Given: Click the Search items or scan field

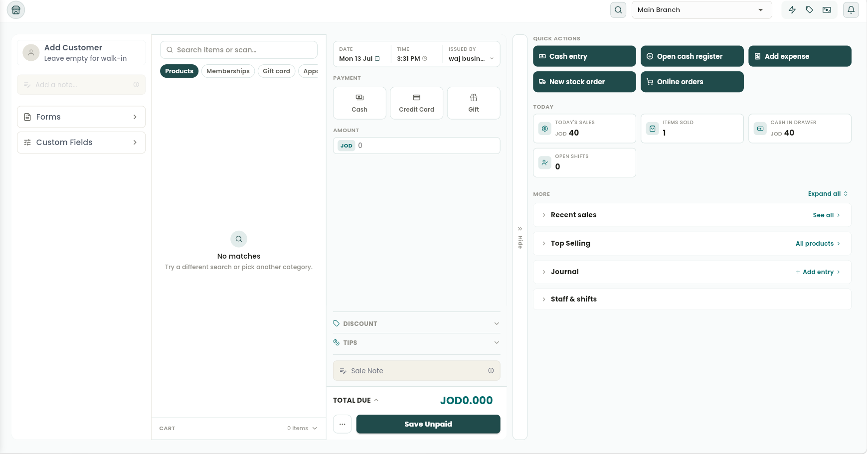Looking at the screenshot, I should pos(239,50).
